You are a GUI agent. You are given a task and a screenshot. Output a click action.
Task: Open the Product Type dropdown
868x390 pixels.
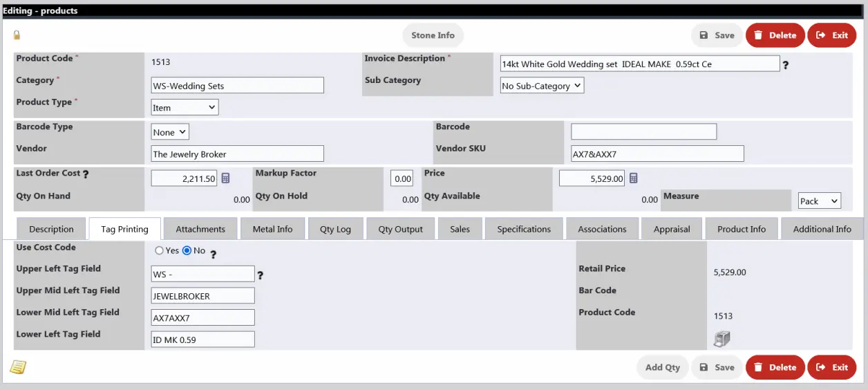tap(185, 107)
